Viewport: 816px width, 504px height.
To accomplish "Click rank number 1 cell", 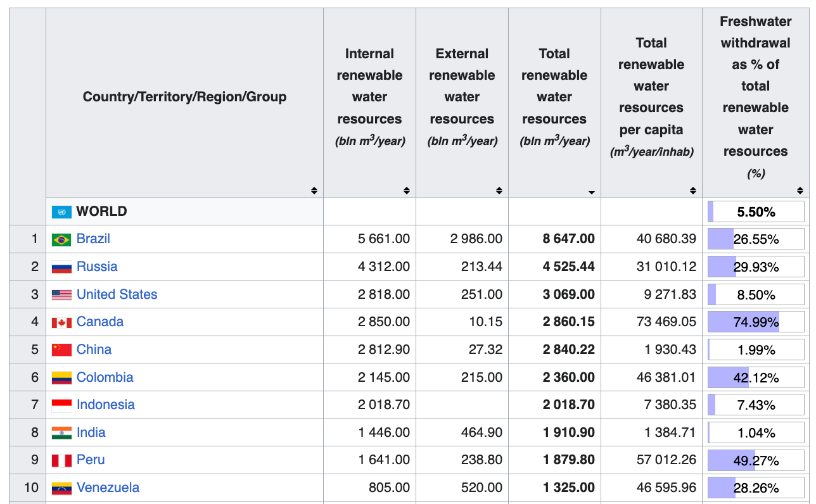I will (x=27, y=239).
